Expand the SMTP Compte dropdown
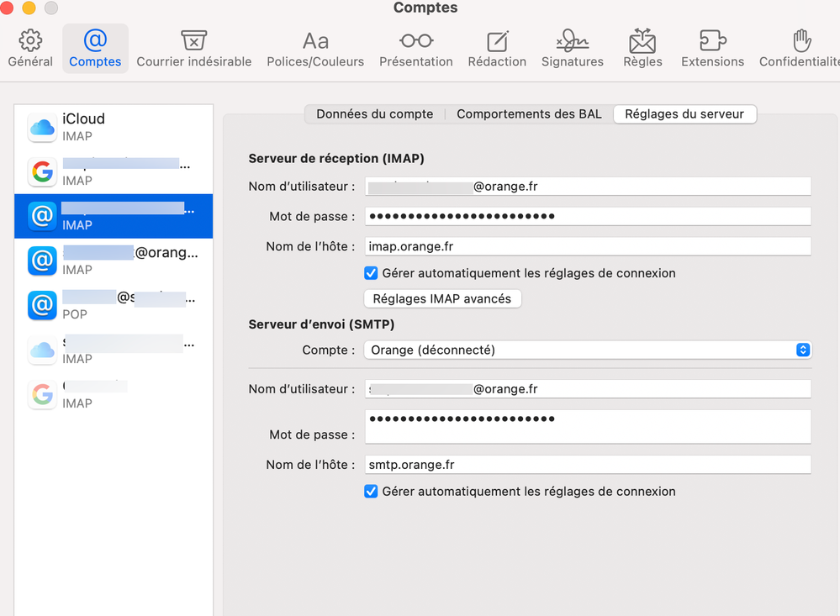840x616 pixels. click(x=587, y=350)
